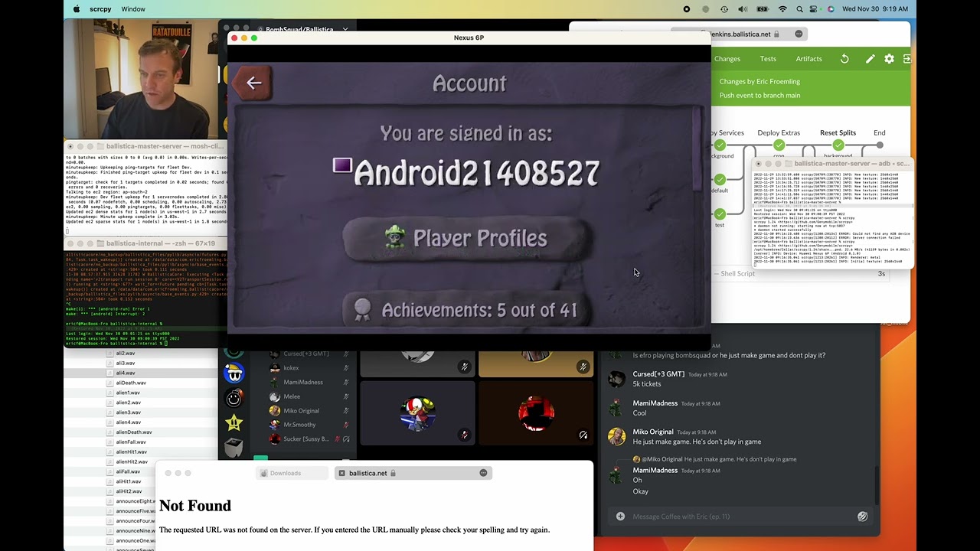Select alien1.wav in the file list
The width and height of the screenshot is (980, 551).
(x=129, y=393)
